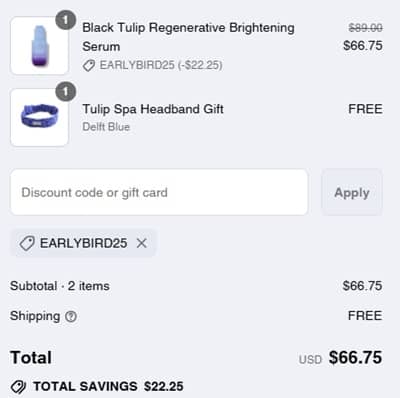Click the Apply discount button

pos(352,192)
